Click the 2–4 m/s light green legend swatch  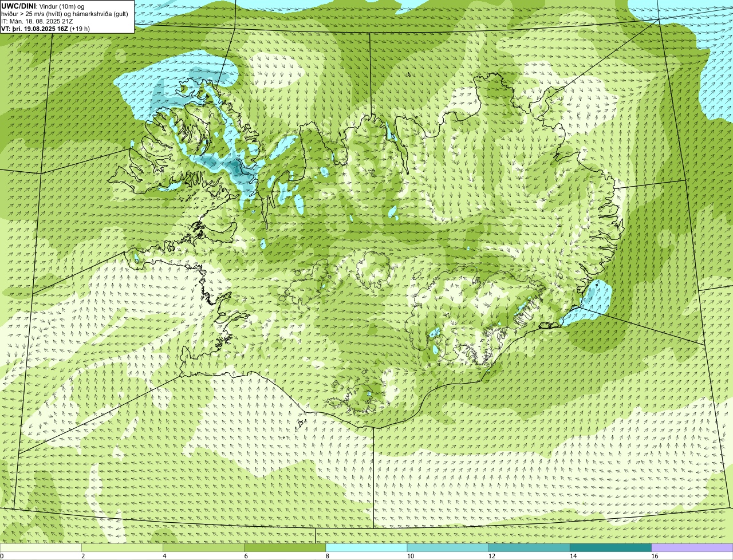point(123,547)
